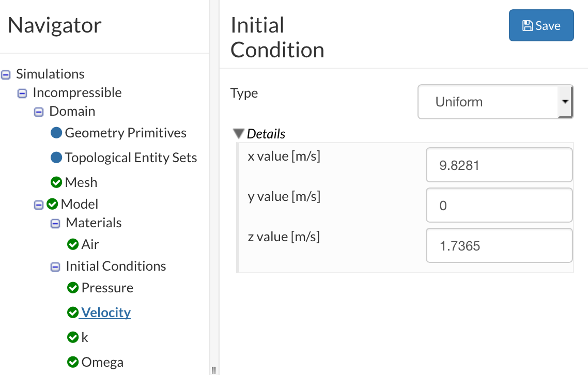The height and width of the screenshot is (375, 588).
Task: Click the green check icon next to Omega
Action: coord(73,362)
